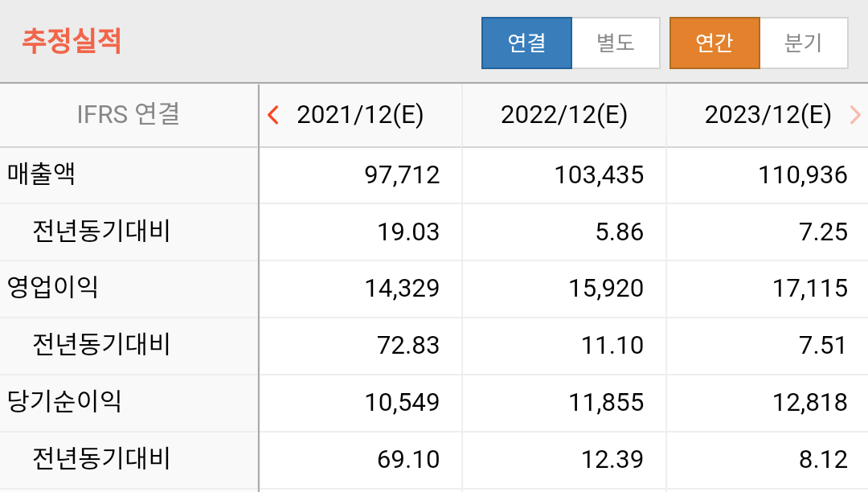Click the 영업이익 row label
Viewport: 868px width, 492px height.
[52, 288]
